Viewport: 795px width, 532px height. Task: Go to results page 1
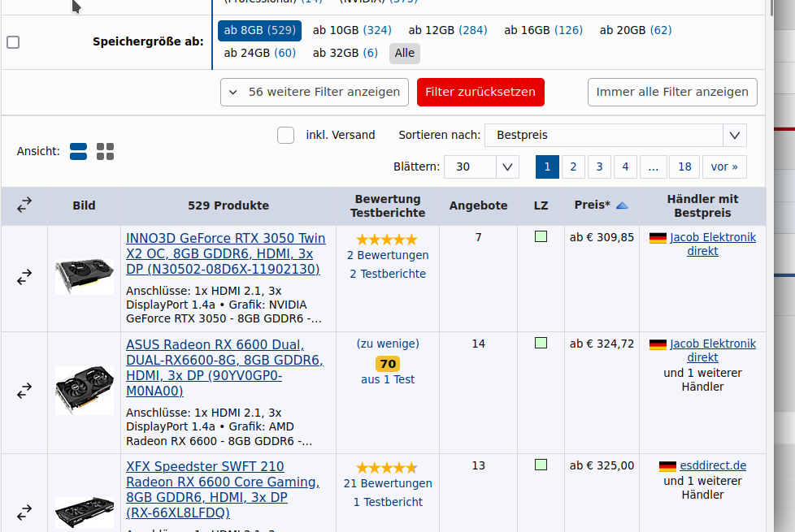pos(547,167)
